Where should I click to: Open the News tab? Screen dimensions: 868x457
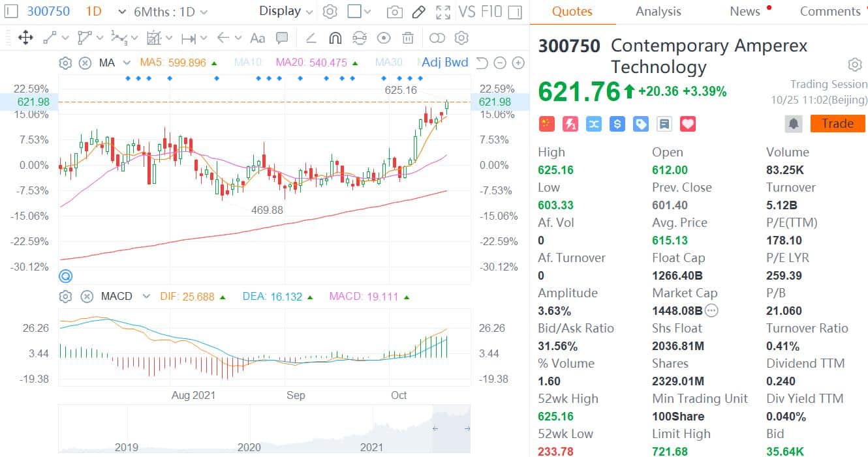pos(745,11)
